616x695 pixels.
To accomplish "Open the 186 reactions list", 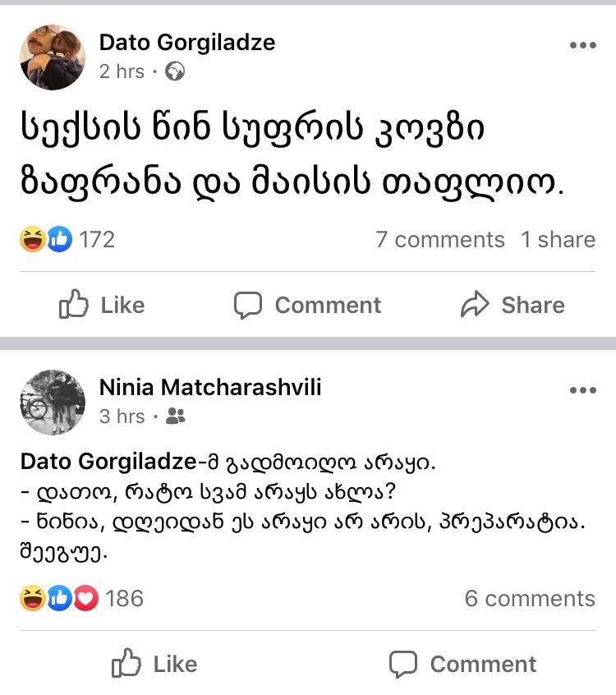I will pyautogui.click(x=124, y=598).
